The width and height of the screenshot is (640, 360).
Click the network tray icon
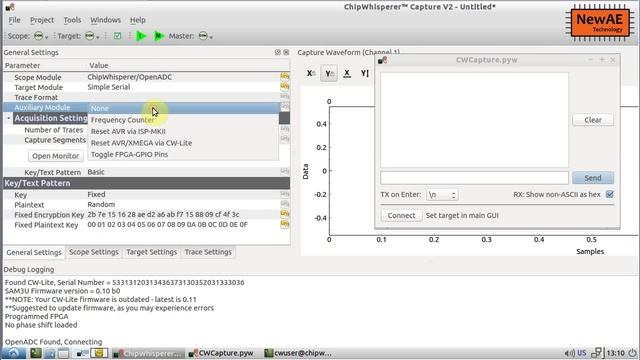597,353
